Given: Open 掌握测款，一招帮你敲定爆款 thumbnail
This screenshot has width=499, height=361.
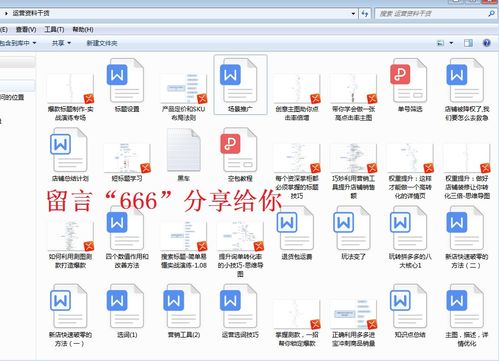Looking at the screenshot, I should (x=297, y=314).
